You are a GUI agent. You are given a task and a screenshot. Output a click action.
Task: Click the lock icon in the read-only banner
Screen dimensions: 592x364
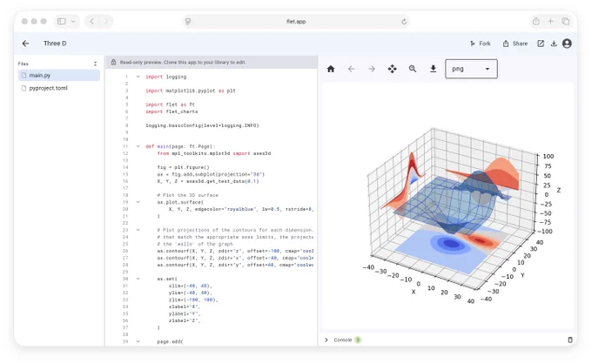(113, 62)
